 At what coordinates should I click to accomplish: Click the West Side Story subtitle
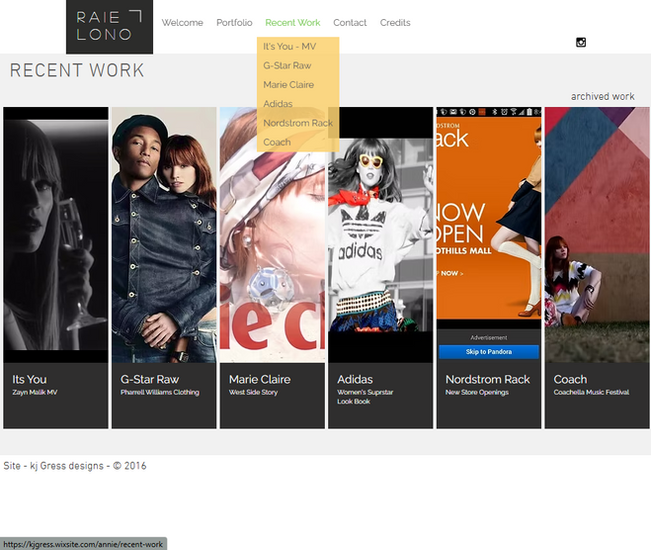pos(253,392)
